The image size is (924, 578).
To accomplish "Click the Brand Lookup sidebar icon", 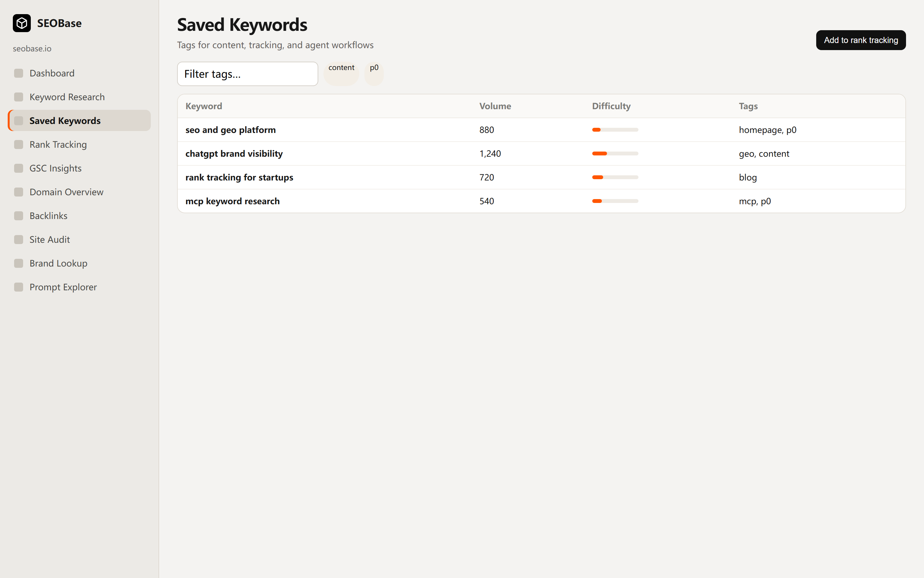I will tap(19, 263).
